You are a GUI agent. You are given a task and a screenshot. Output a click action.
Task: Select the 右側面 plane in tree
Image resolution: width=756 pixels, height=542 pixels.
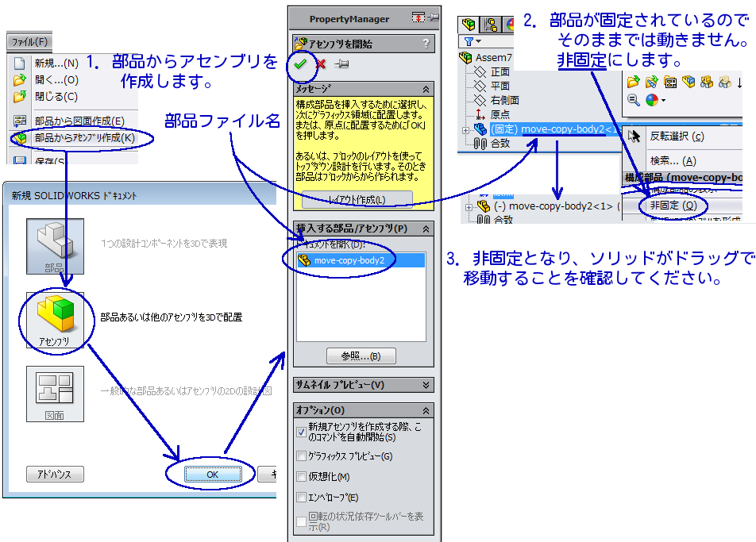505,100
